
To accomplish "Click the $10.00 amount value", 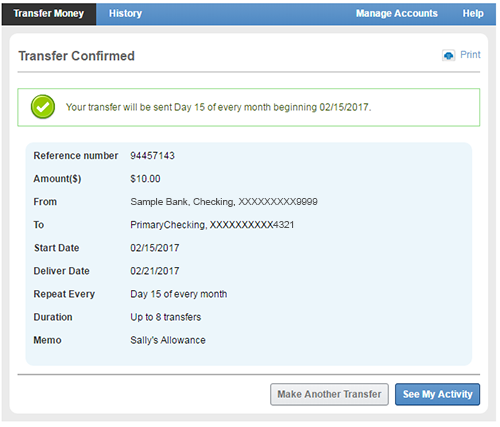I will (145, 179).
